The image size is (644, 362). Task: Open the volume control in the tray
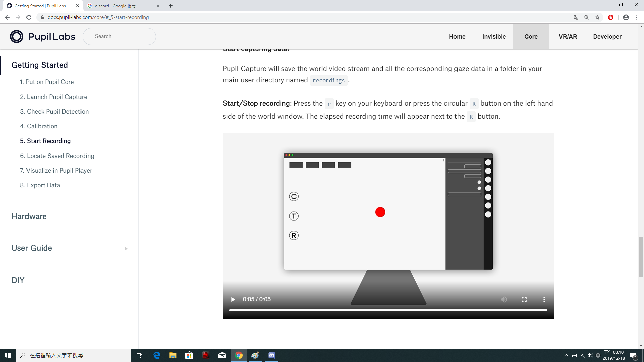coord(590,355)
